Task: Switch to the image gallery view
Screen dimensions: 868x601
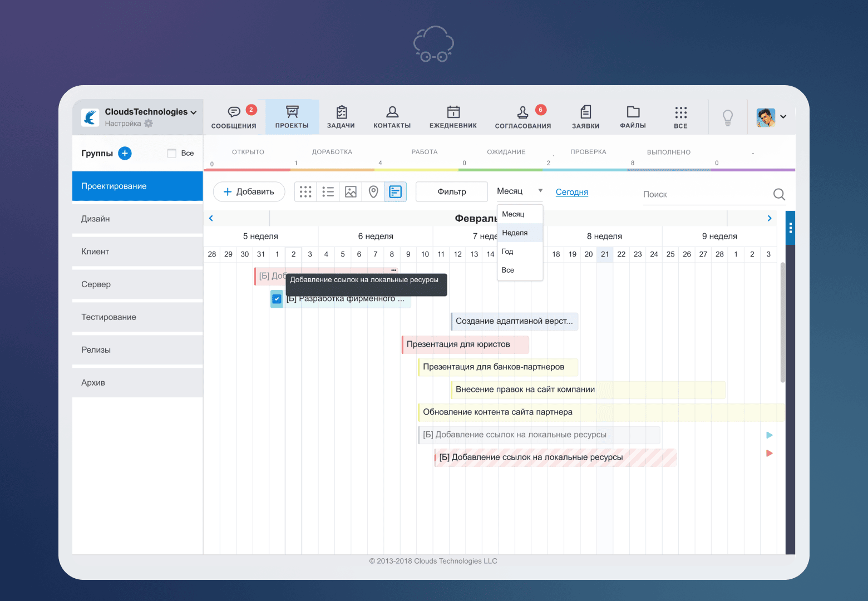Action: (351, 192)
